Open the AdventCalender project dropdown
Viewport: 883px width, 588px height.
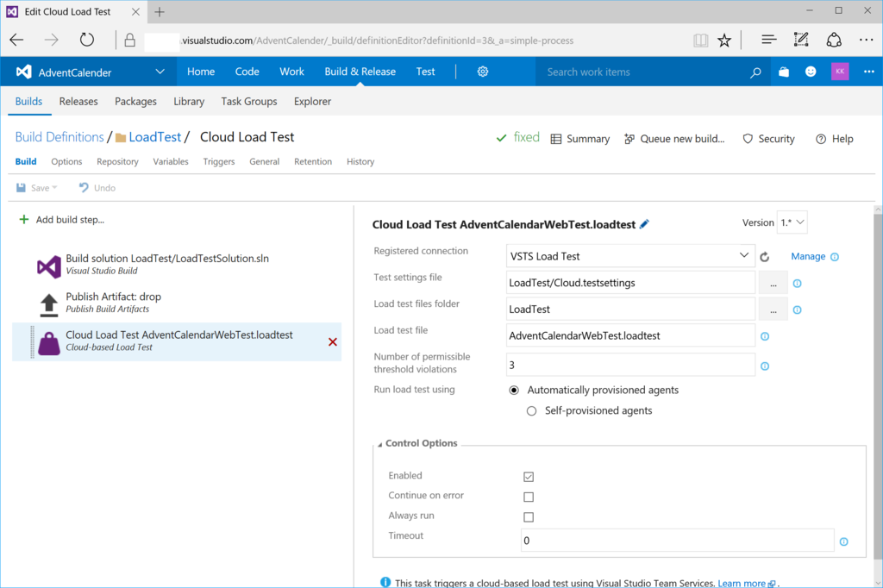[x=160, y=72]
